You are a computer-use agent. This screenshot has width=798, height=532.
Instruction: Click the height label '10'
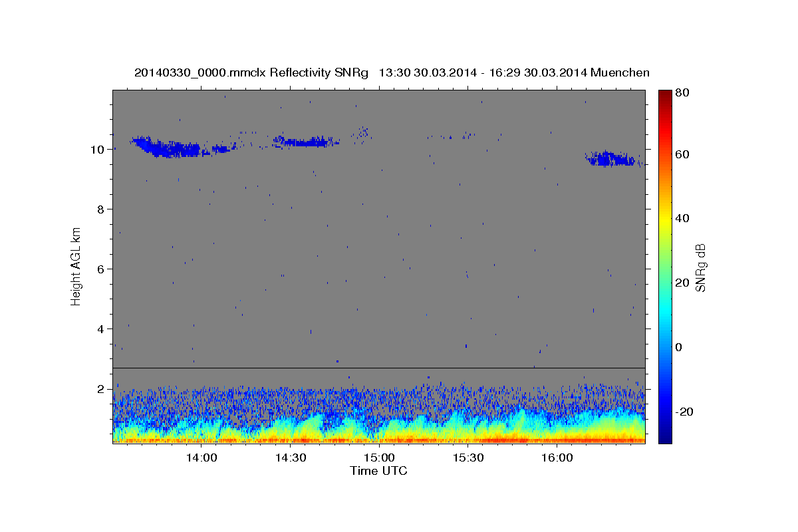tap(98, 149)
